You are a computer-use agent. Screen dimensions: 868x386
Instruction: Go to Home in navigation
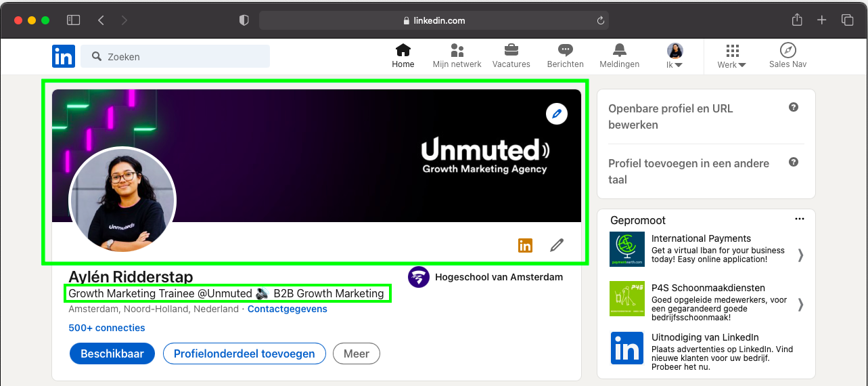pyautogui.click(x=403, y=56)
